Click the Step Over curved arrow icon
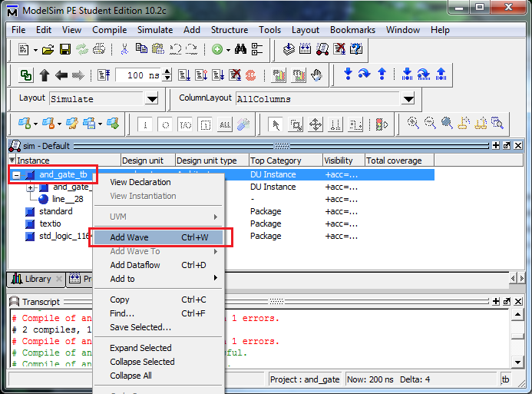The height and width of the screenshot is (394, 532). tap(365, 74)
